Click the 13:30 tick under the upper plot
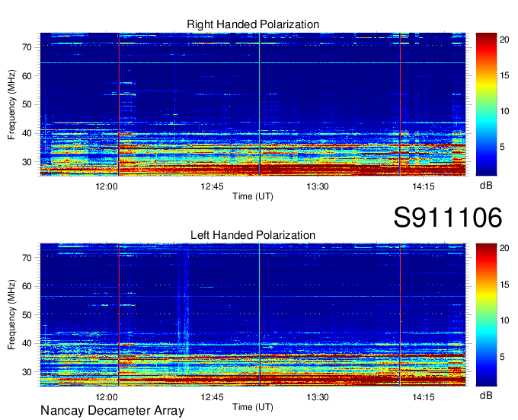 [318, 186]
